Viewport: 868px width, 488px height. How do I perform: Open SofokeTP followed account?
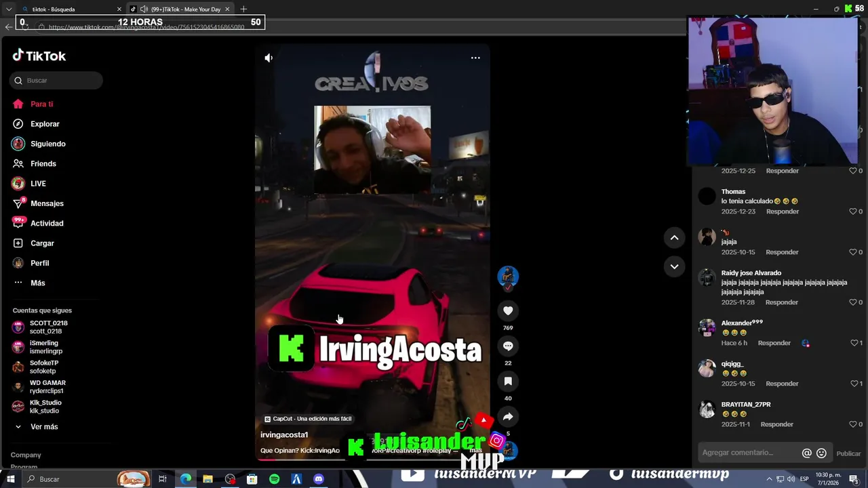[43, 367]
